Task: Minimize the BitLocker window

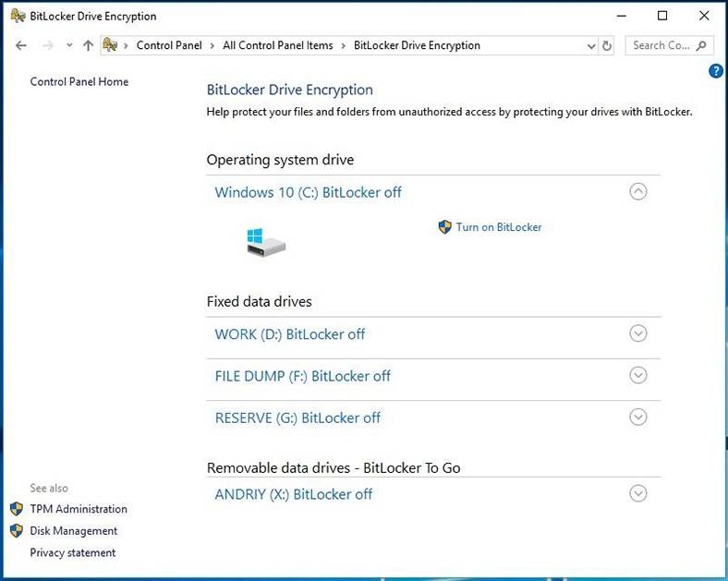Action: click(621, 16)
